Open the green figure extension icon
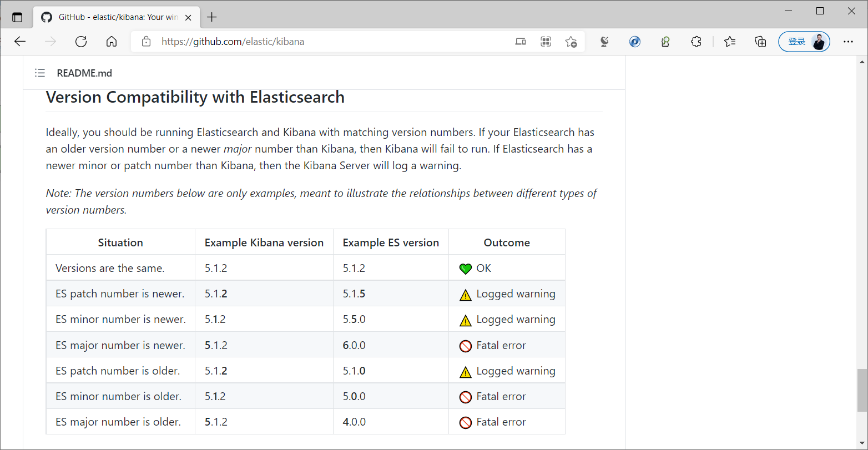868x450 pixels. point(665,42)
